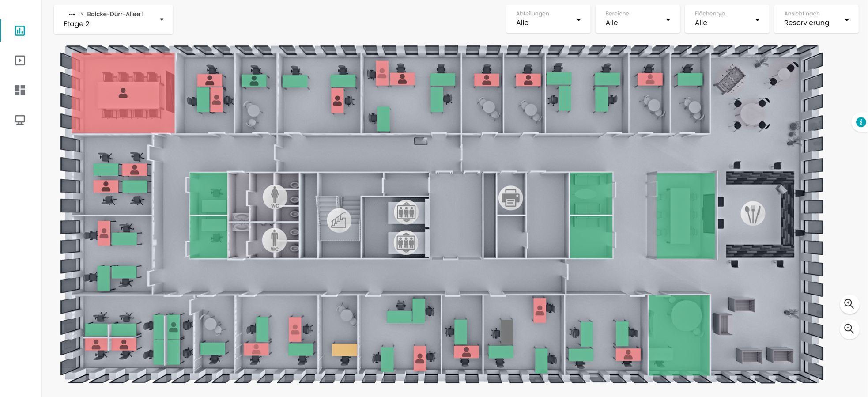Zoom out of the floor plan
The image size is (868, 397).
(849, 329)
